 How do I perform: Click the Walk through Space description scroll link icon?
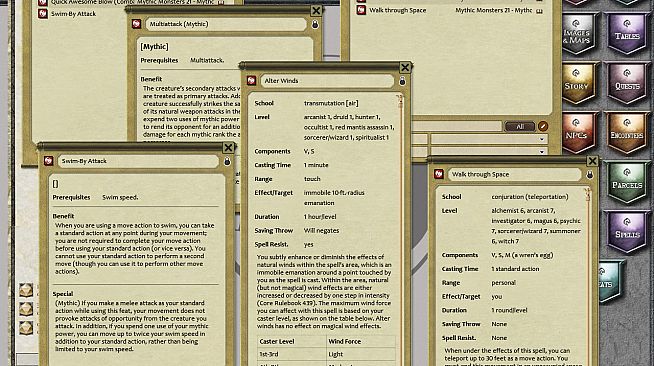pos(587,194)
